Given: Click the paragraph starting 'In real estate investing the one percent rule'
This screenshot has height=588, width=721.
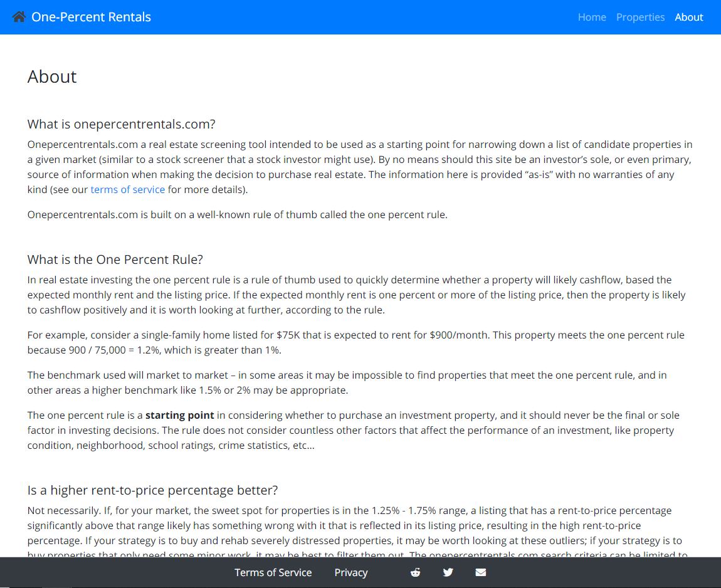Looking at the screenshot, I should pyautogui.click(x=356, y=295).
